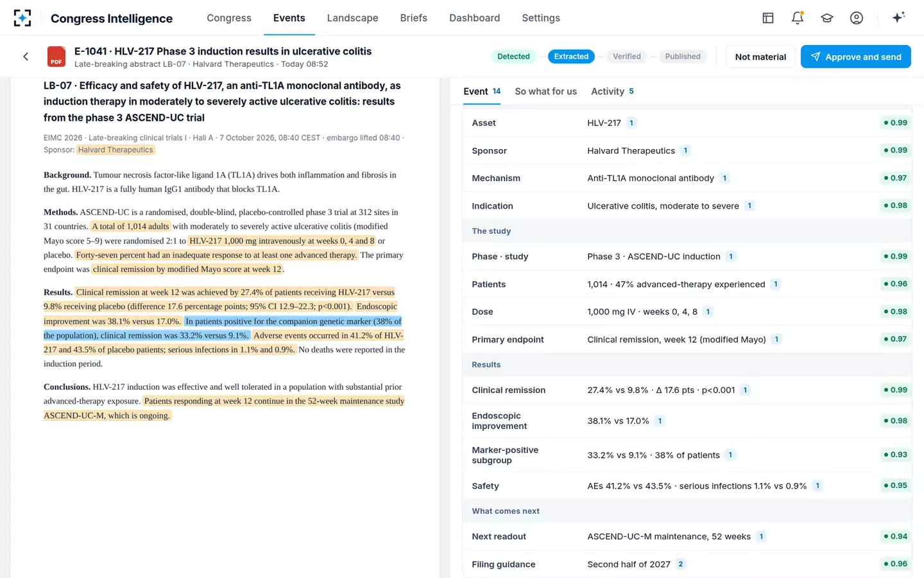Click confidence score 0.93 for Marker-positive subgroup
Screen dimensions: 924x578
[896, 455]
